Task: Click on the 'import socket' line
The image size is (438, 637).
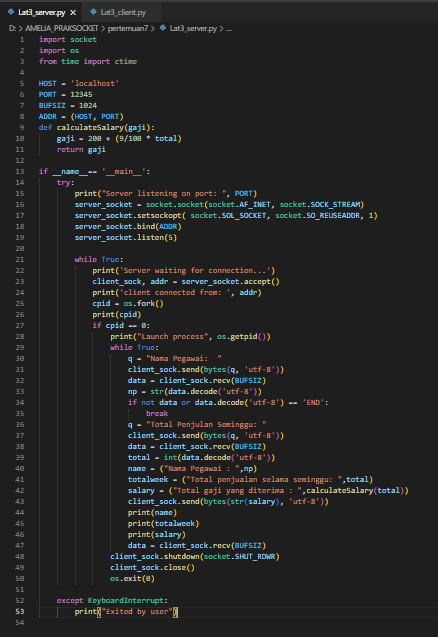Action: coord(68,39)
